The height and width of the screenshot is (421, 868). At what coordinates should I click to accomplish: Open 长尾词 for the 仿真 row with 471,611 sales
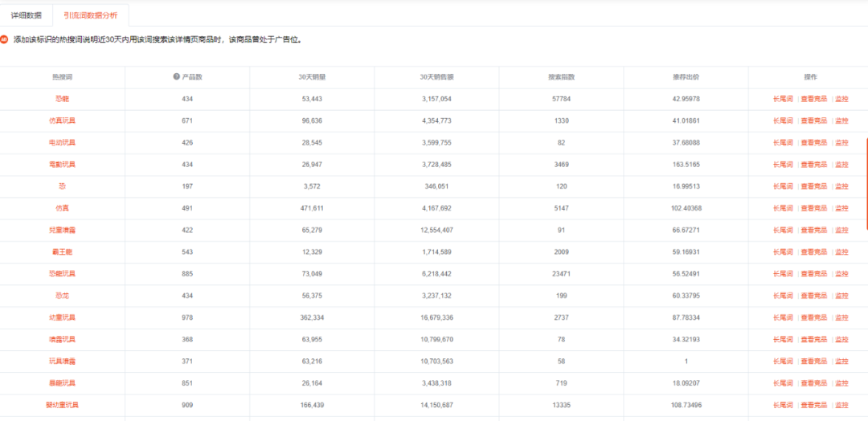[x=783, y=208]
